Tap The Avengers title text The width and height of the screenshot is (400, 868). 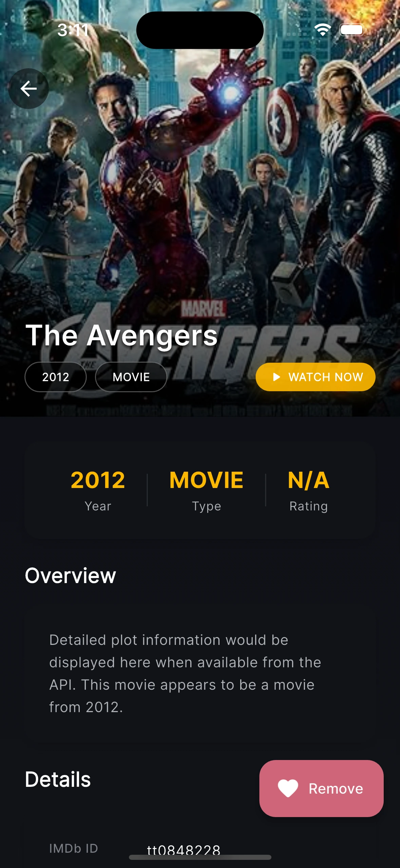(121, 335)
